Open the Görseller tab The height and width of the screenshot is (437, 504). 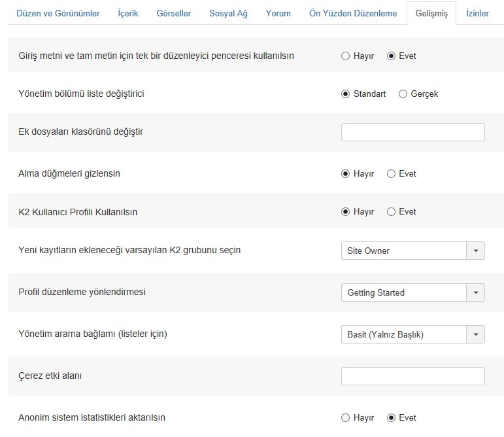(174, 13)
